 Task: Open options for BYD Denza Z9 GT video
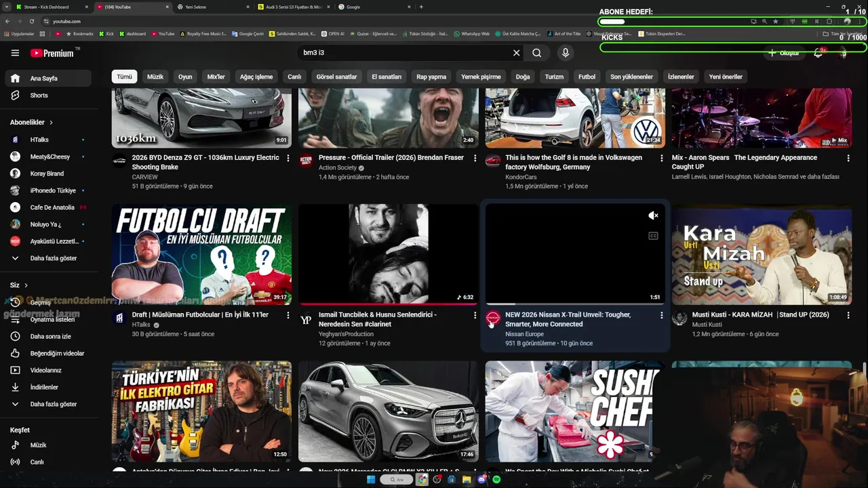[x=288, y=158]
